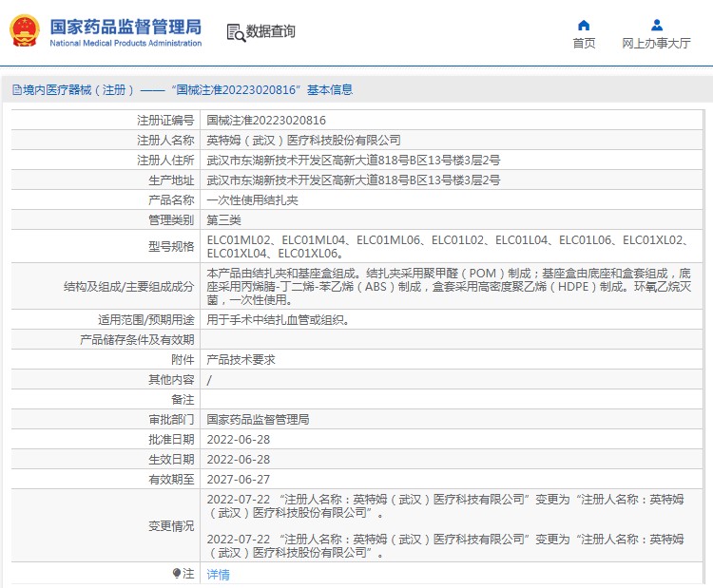
Task: Click the document icon beside 境内医疗器械
Action: (16, 90)
